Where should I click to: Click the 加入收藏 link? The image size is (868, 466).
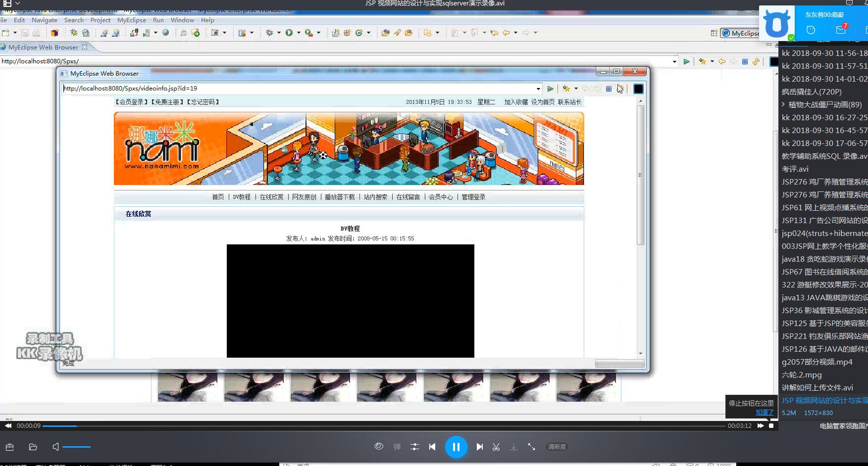pos(516,102)
